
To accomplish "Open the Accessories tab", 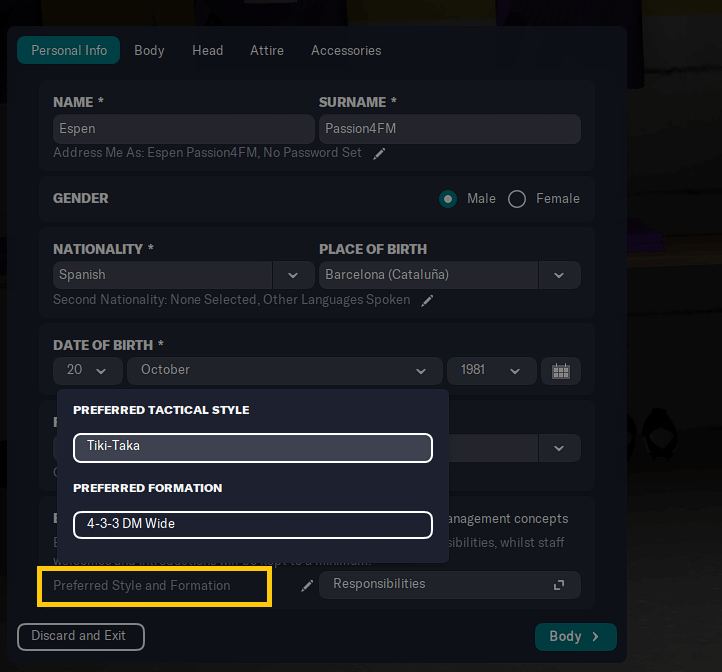I will pos(346,50).
